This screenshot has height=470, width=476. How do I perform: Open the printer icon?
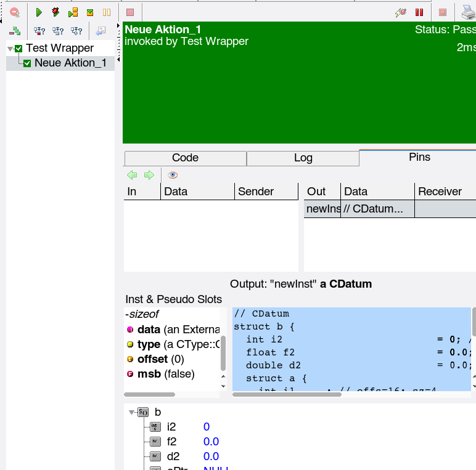[468, 12]
